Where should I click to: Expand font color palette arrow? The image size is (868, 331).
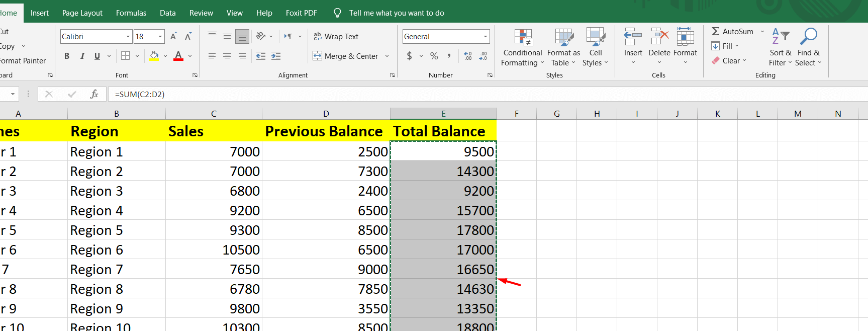(x=190, y=56)
